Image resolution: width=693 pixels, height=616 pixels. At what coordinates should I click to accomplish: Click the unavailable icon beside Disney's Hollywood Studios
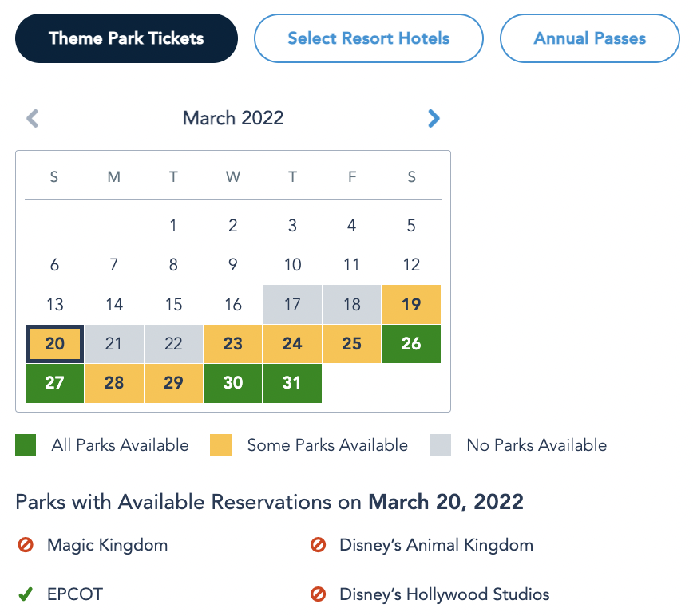(318, 594)
